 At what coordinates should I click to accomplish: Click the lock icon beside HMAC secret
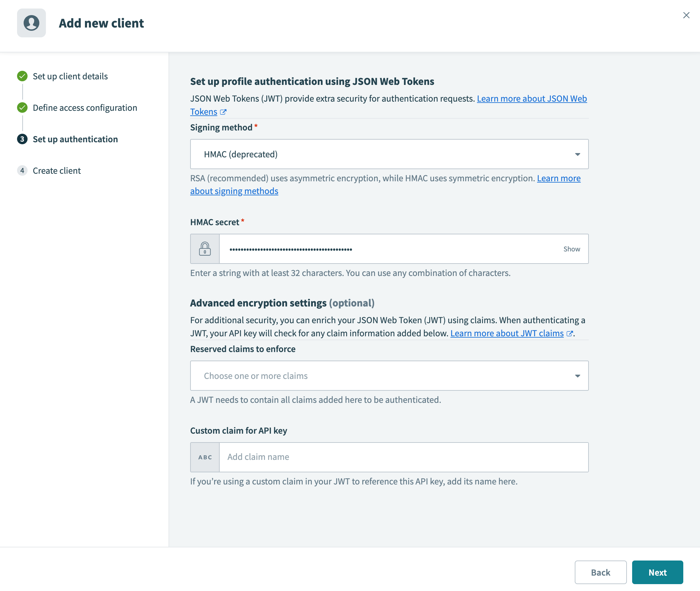point(205,249)
